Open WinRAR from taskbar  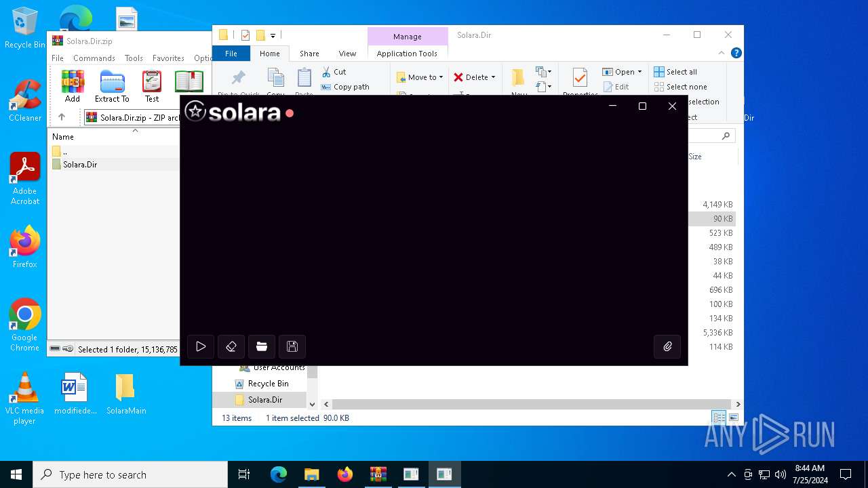378,474
